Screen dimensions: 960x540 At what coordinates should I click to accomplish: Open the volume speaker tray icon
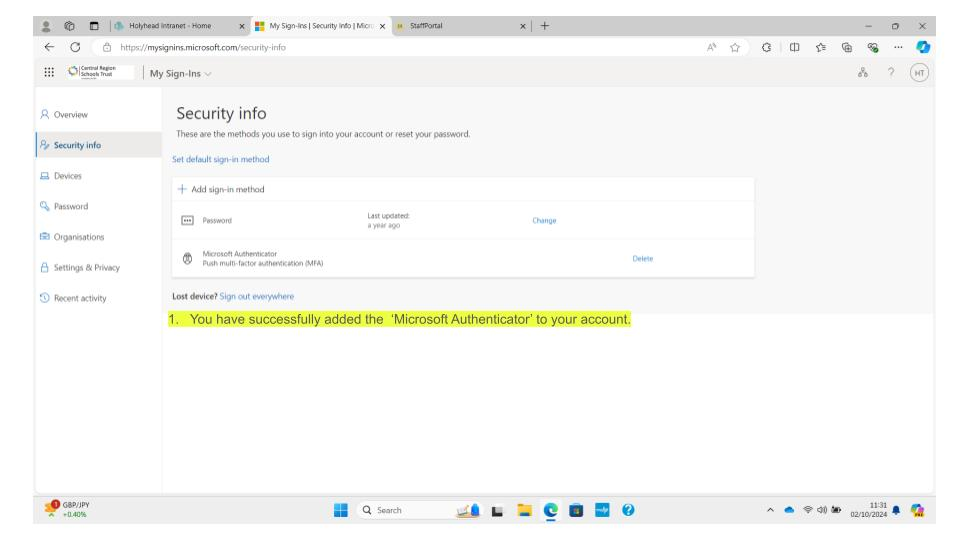[x=822, y=510]
